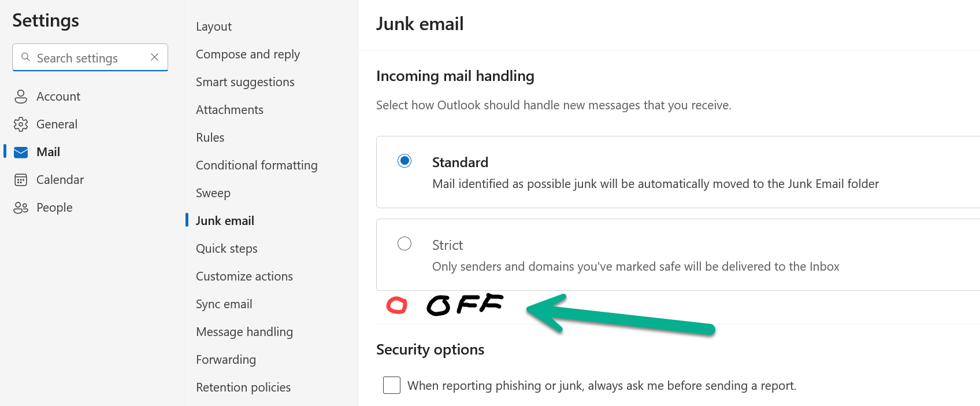Click the magnifying glass in the search box
The height and width of the screenshot is (406, 980).
[25, 57]
